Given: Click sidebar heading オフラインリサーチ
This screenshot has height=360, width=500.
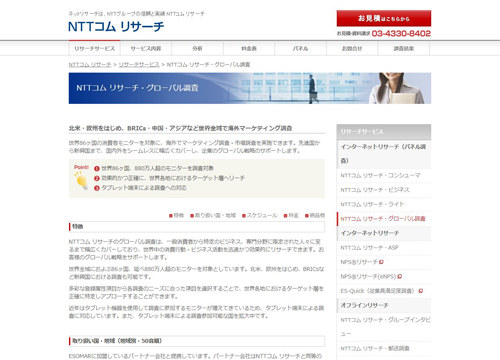Looking at the screenshot, I should (x=384, y=305).
